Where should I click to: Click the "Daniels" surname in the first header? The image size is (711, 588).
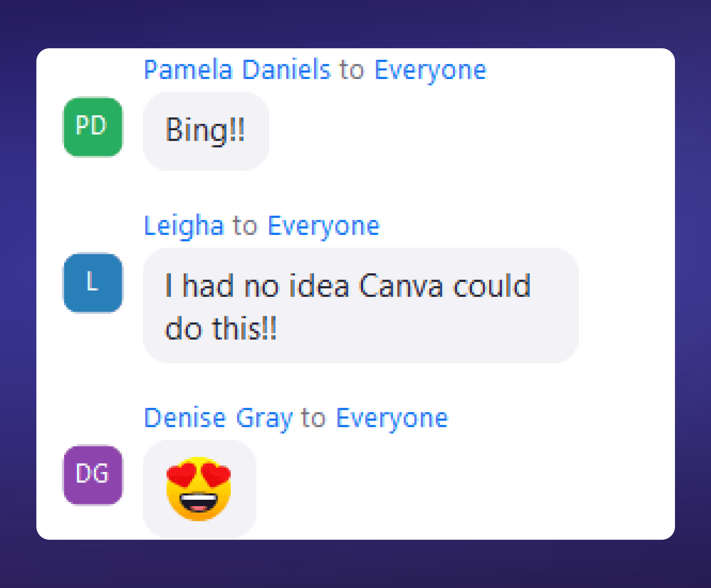(287, 70)
